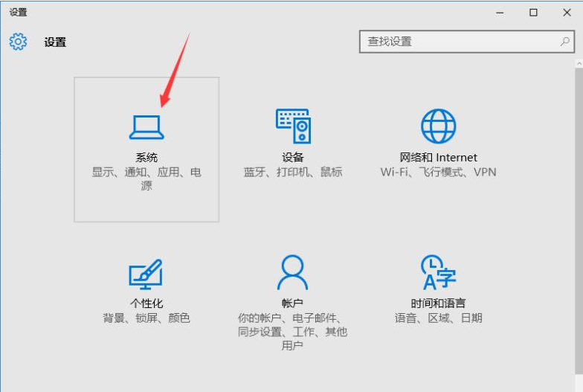Open the 系统 laptop icon

(x=146, y=127)
